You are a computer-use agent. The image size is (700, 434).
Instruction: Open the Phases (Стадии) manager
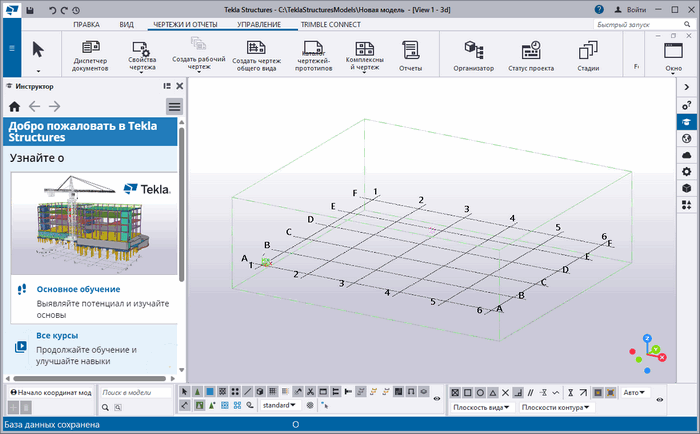[588, 50]
